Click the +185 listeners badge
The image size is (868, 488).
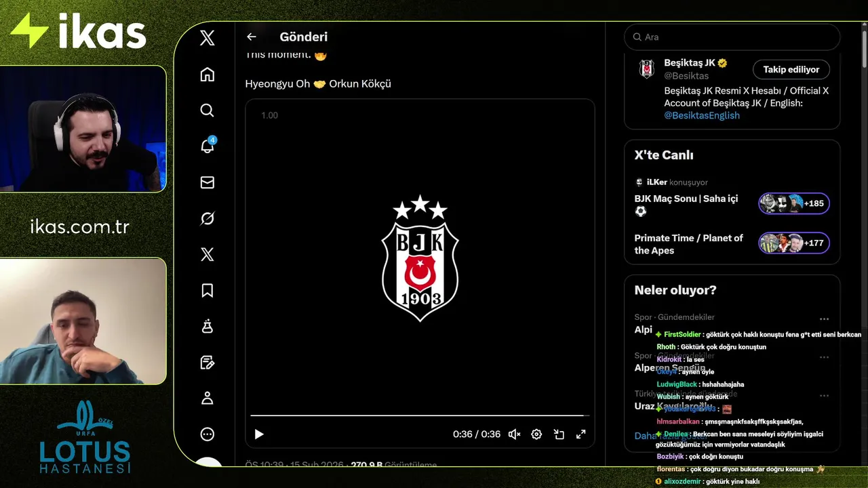coord(794,203)
